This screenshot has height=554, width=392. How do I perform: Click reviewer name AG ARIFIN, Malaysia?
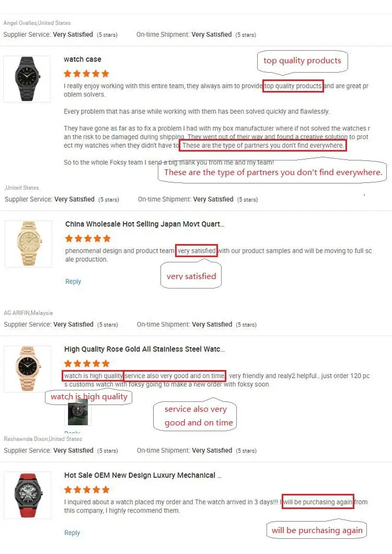[28, 313]
